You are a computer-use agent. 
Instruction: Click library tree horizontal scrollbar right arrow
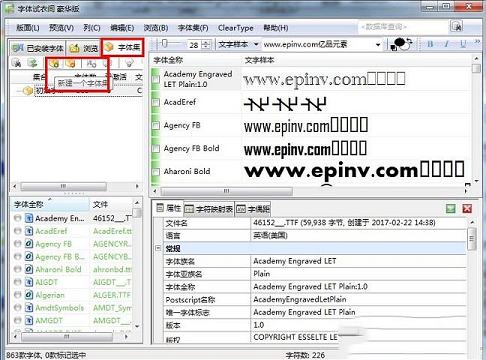[x=137, y=186]
